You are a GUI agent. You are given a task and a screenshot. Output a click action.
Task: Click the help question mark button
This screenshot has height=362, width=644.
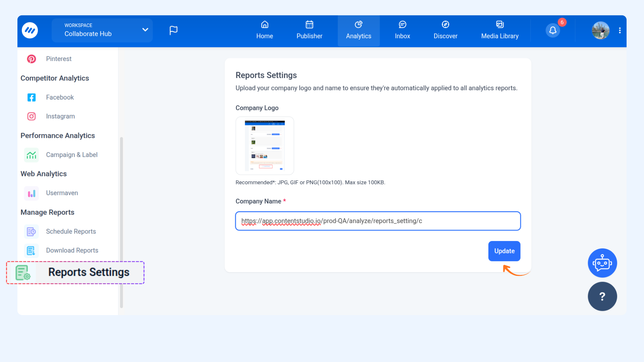click(x=602, y=296)
